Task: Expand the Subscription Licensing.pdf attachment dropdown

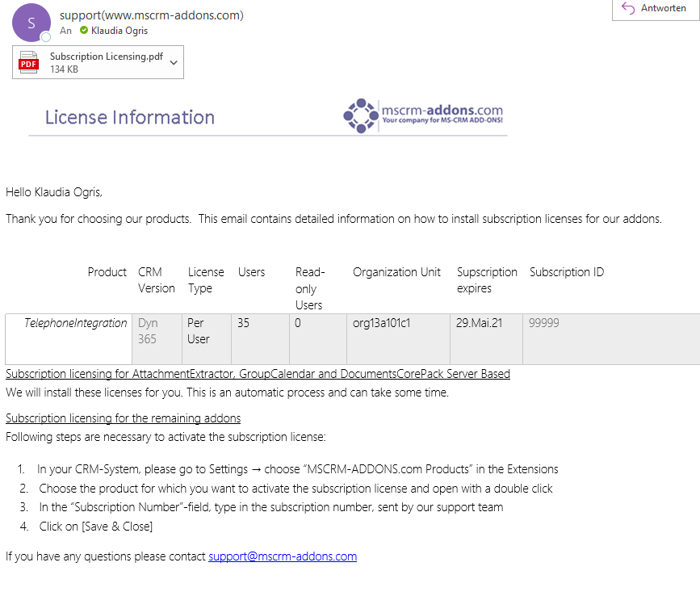Action: tap(174, 62)
